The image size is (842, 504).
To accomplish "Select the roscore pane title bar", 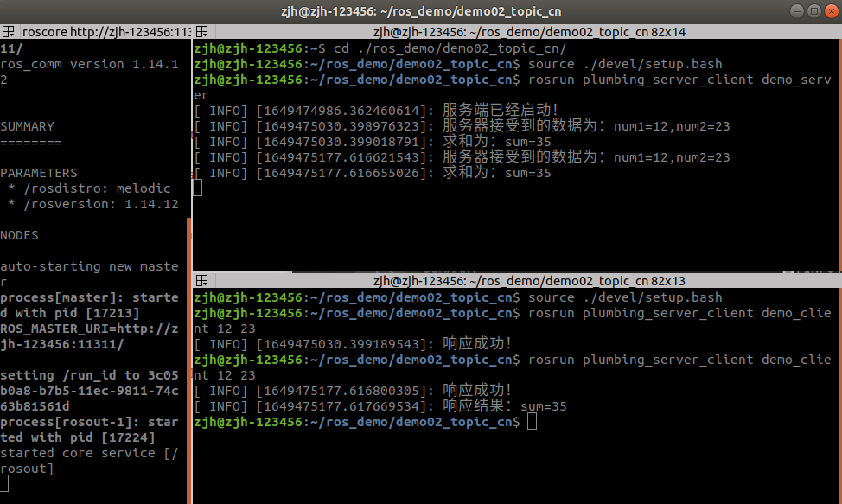I will 96,32.
